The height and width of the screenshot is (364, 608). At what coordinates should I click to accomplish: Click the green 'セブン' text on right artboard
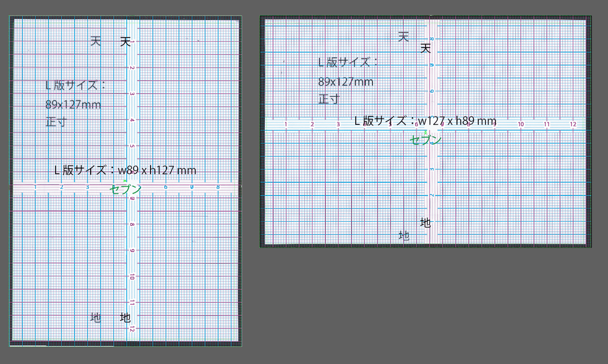[426, 140]
